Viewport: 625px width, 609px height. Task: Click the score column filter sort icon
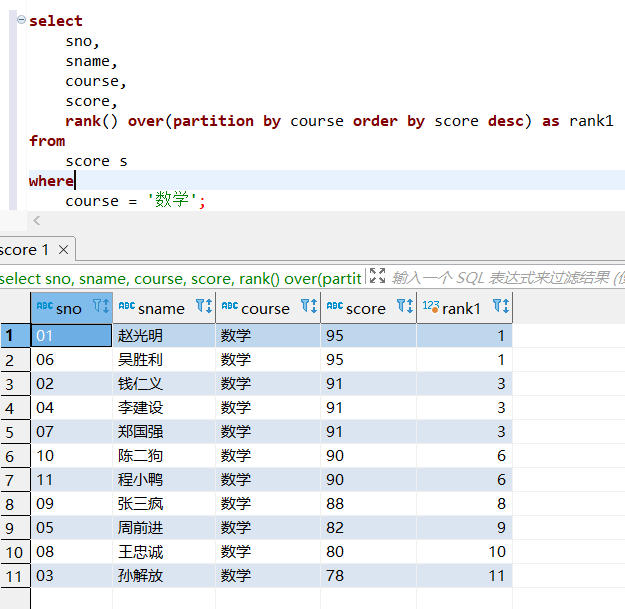[405, 306]
